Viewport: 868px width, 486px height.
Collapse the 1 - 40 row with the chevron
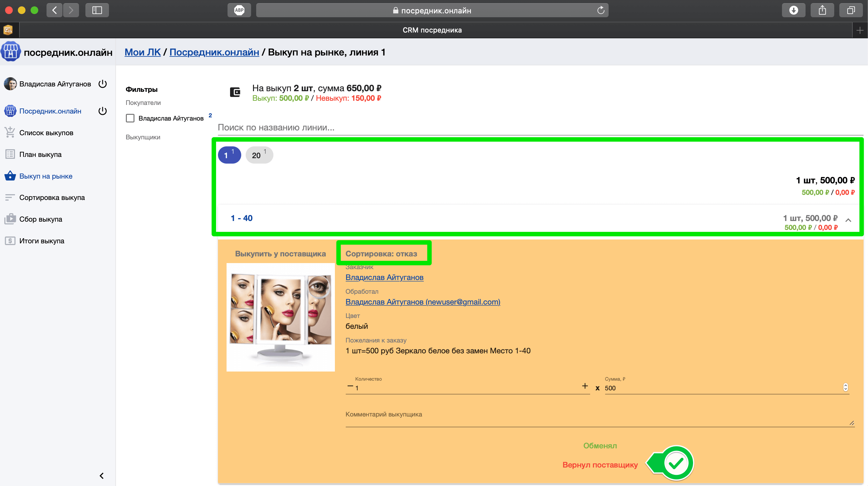coord(848,220)
